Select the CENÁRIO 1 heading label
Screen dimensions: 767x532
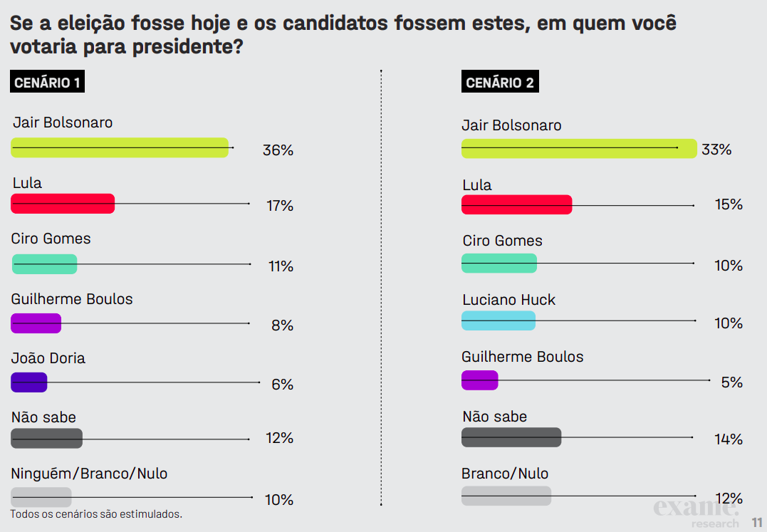pos(47,83)
